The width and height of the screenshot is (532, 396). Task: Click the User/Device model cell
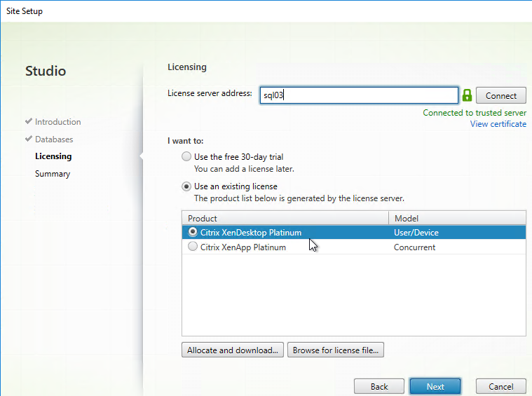[416, 233]
